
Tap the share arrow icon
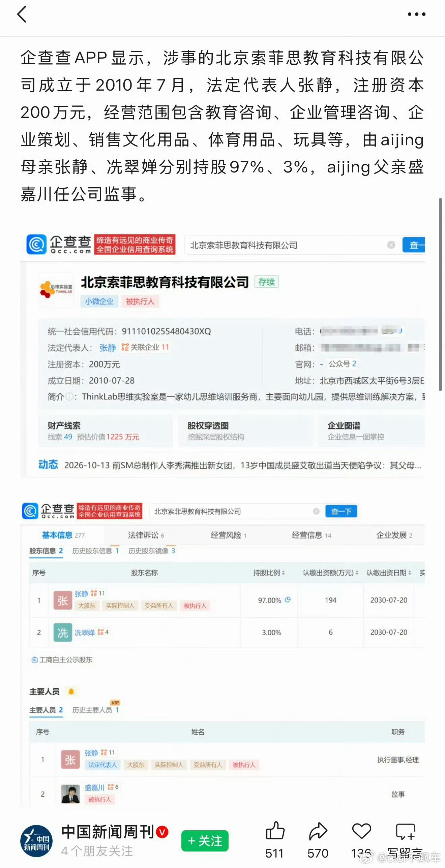pos(318,831)
